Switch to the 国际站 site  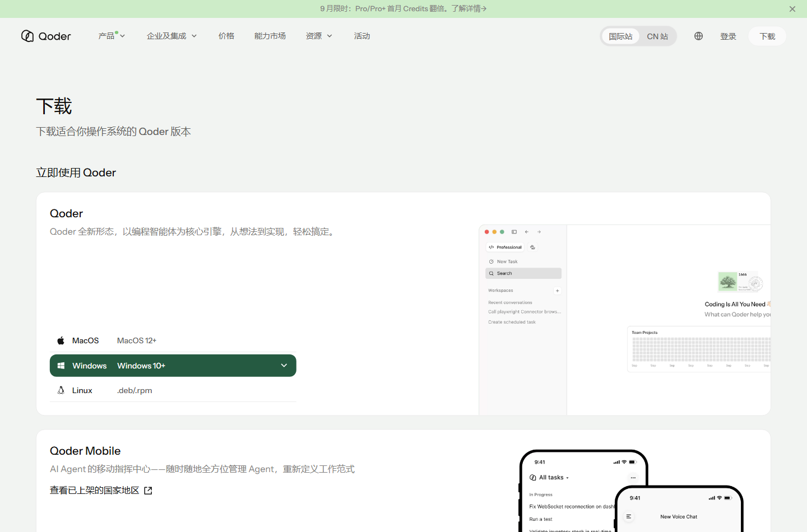point(621,36)
